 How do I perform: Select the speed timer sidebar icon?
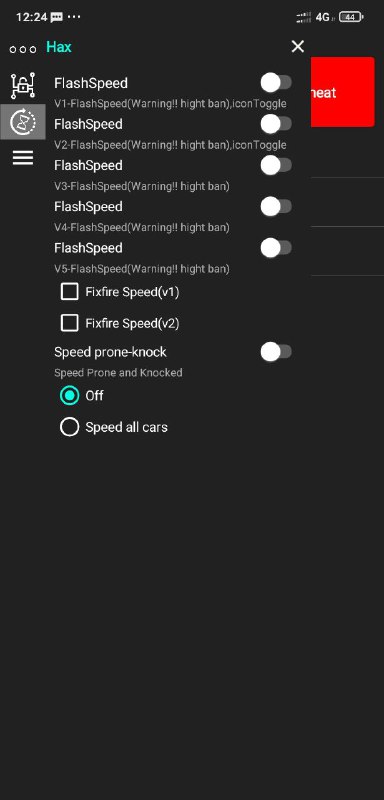click(23, 121)
